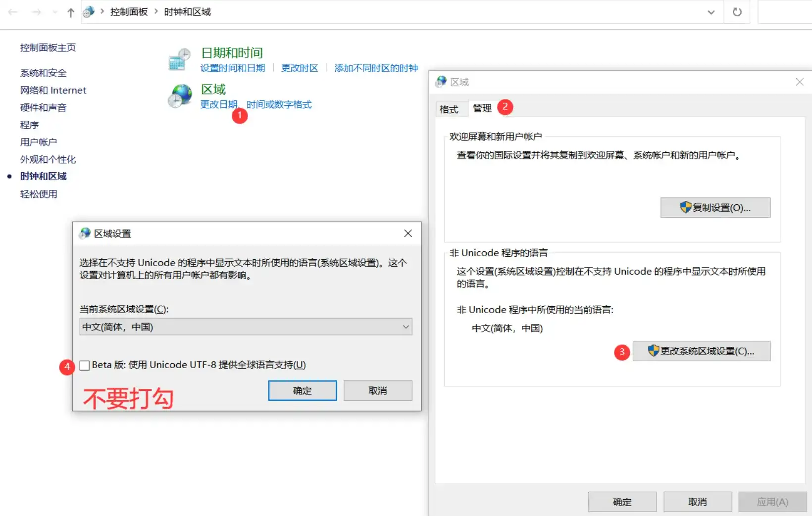812x516 pixels.
Task: Click globe icon in 区域设置 title bar
Action: point(85,233)
